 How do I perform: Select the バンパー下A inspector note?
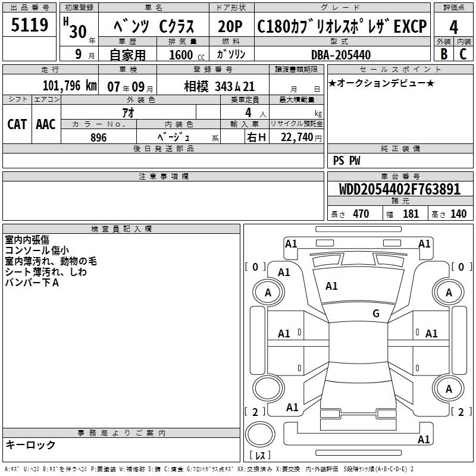32,283
